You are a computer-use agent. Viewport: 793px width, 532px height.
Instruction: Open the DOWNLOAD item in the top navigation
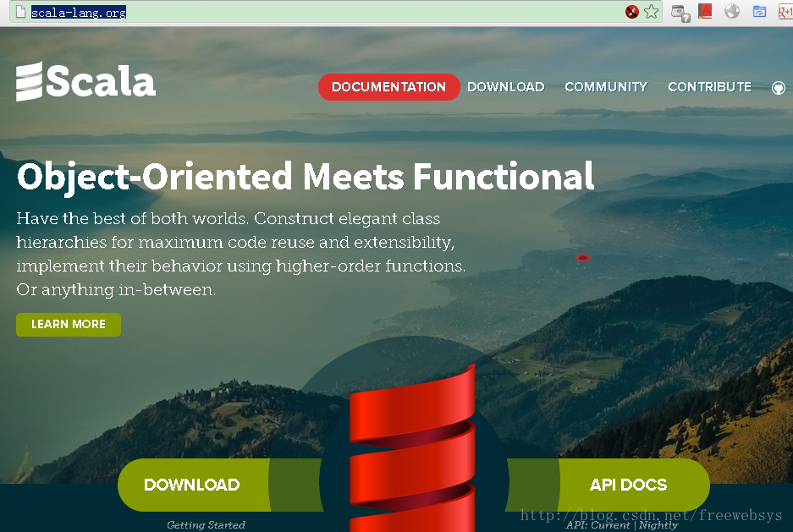(506, 87)
